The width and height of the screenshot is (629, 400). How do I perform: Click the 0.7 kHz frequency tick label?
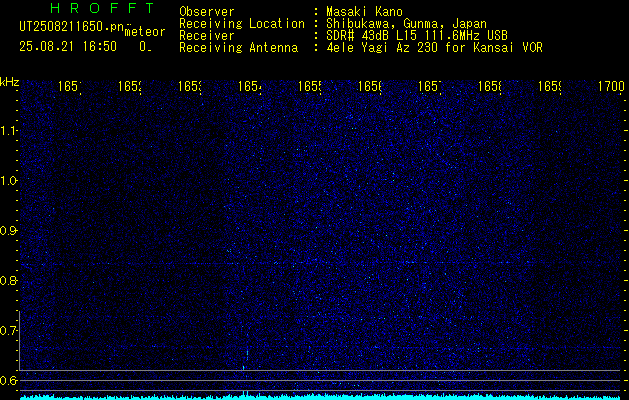[x=8, y=331]
